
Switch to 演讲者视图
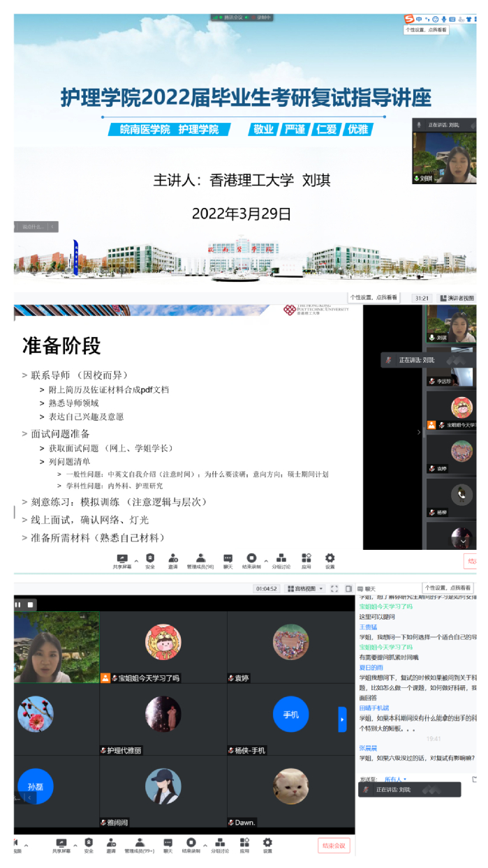(x=457, y=298)
